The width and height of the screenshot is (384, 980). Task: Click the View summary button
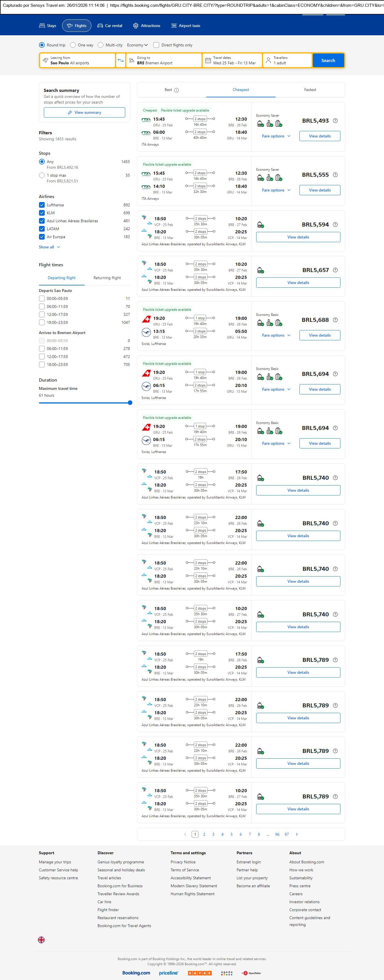[84, 113]
